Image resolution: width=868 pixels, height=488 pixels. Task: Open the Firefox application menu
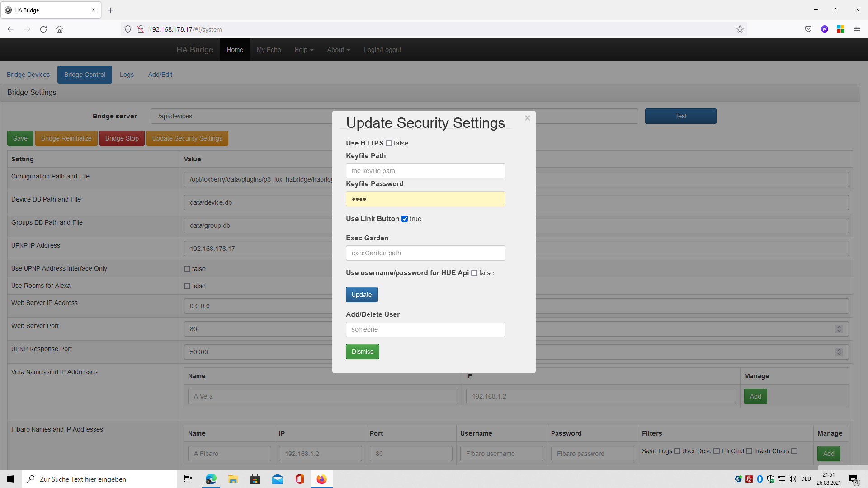click(x=857, y=29)
